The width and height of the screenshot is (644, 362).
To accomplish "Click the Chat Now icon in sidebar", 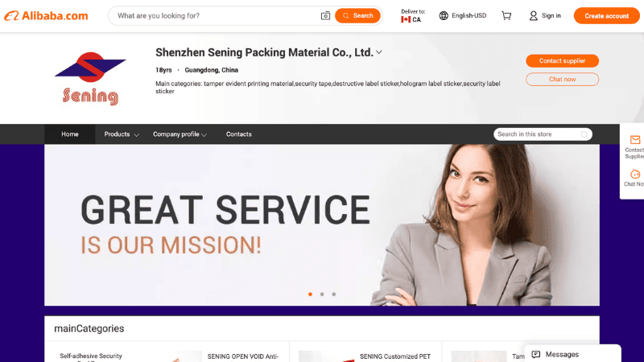I will click(634, 174).
